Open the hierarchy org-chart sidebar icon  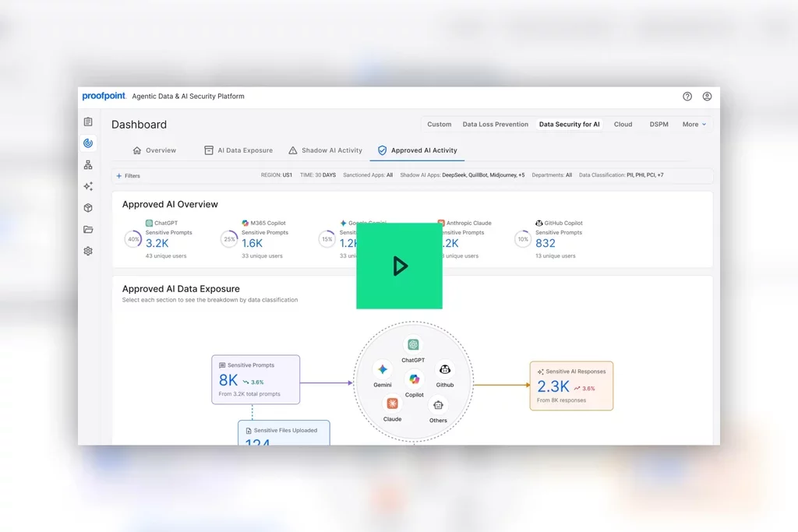point(88,165)
